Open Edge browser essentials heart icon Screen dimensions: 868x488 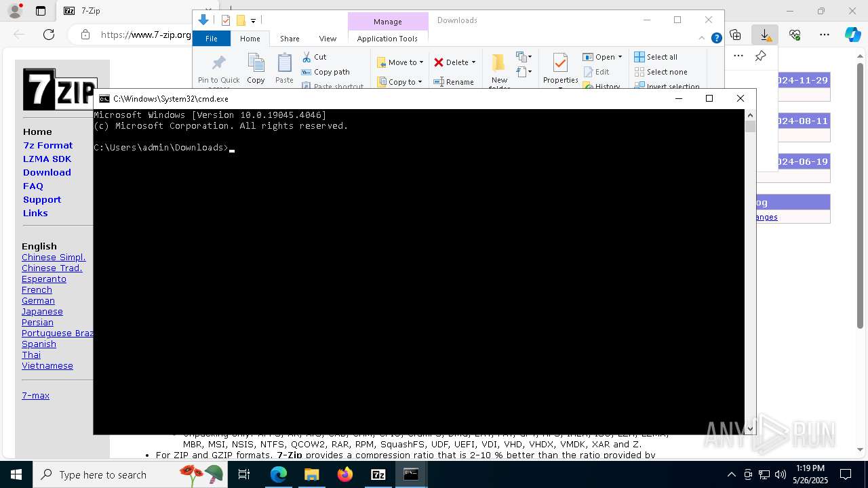(x=795, y=35)
